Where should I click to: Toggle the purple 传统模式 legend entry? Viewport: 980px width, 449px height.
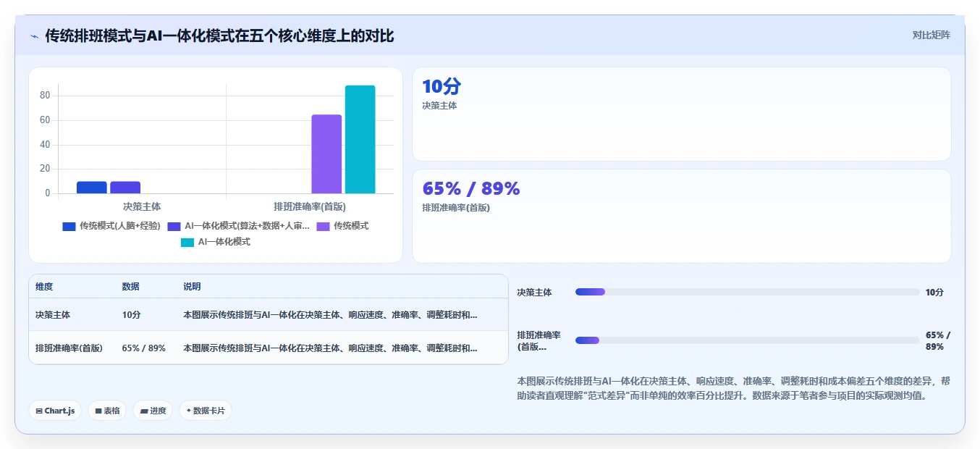[x=342, y=226]
